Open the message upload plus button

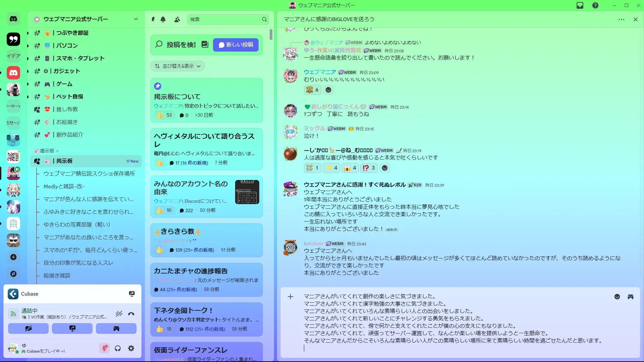click(x=290, y=297)
